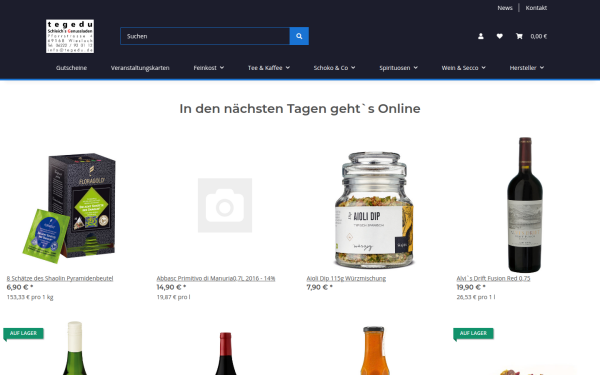The height and width of the screenshot is (375, 600).
Task: Expand the Tee & Kaffee dropdown menu
Action: pos(269,68)
